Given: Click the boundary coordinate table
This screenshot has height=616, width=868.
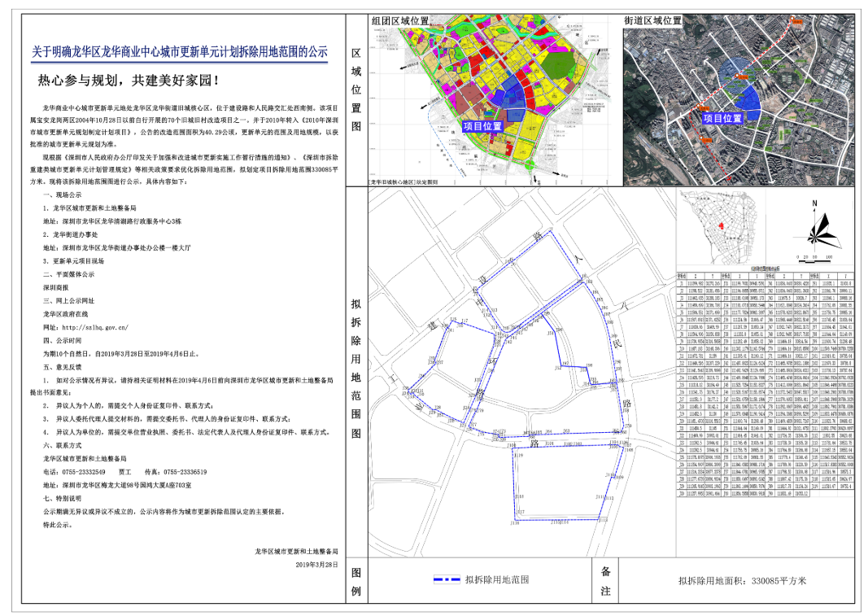Looking at the screenshot, I should click(x=765, y=384).
